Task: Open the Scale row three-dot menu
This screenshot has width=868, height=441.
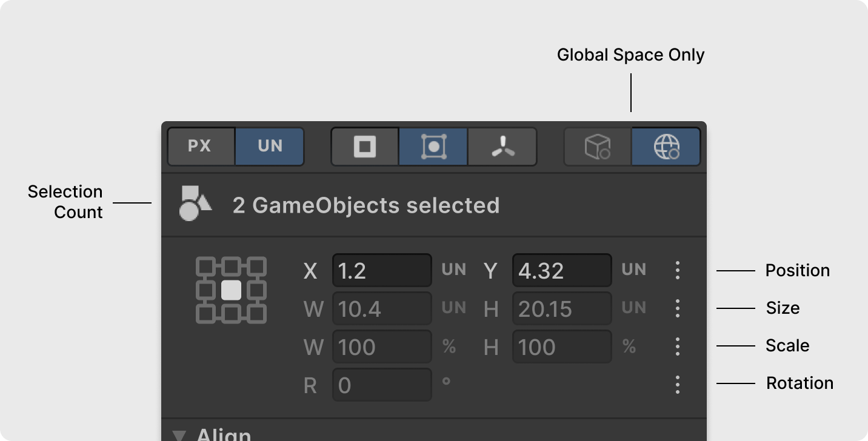Action: tap(678, 346)
